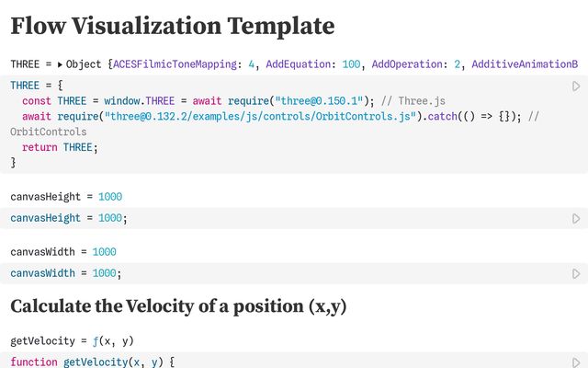This screenshot has width=588, height=368.
Task: Click the Calculate the Velocity heading
Action: coord(178,305)
